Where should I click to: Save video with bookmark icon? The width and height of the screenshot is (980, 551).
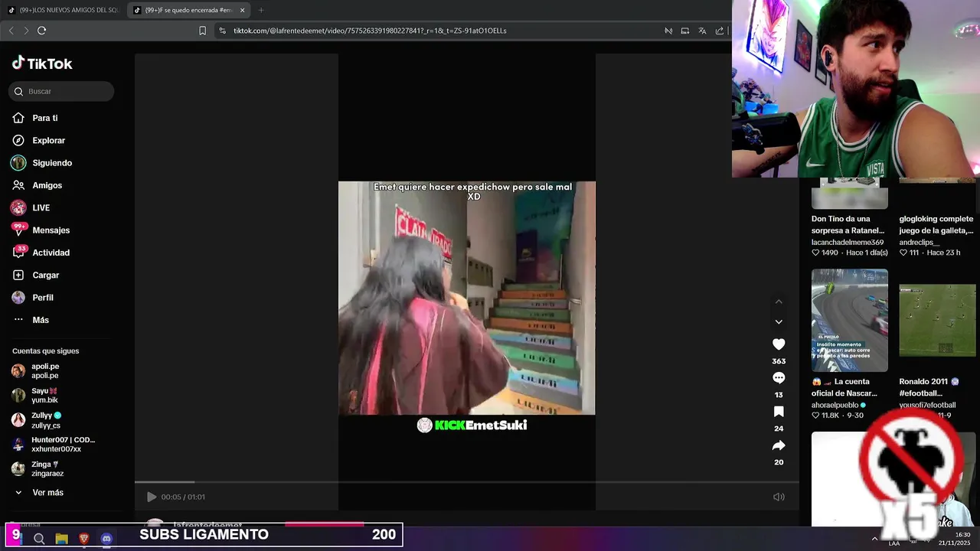pos(779,412)
